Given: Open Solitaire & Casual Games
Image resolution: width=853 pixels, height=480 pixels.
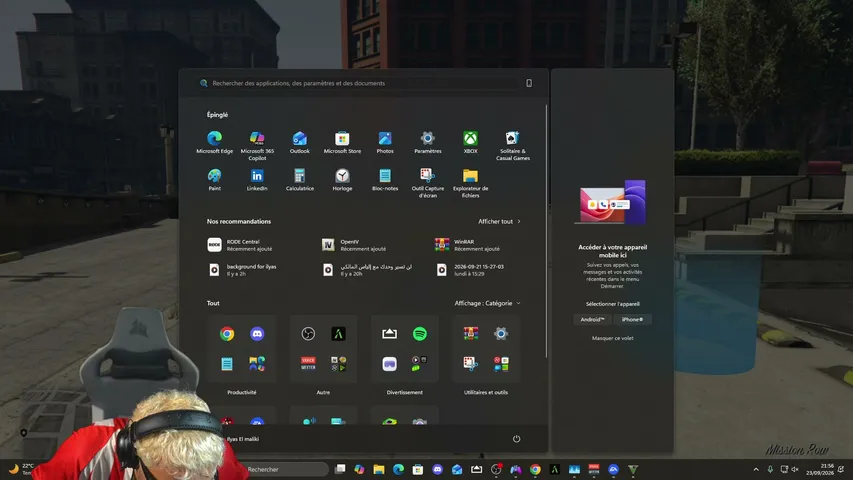Looking at the screenshot, I should (512, 145).
